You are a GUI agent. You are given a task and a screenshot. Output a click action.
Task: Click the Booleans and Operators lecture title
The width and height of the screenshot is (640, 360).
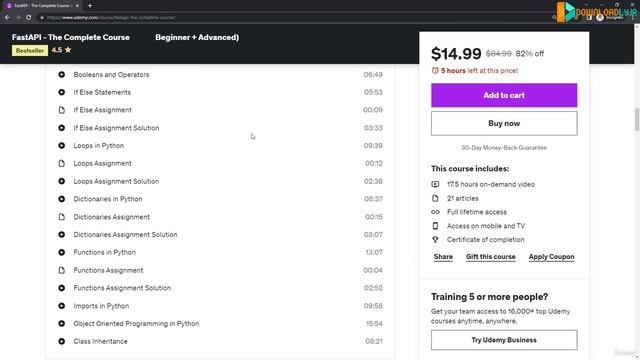pyautogui.click(x=111, y=75)
